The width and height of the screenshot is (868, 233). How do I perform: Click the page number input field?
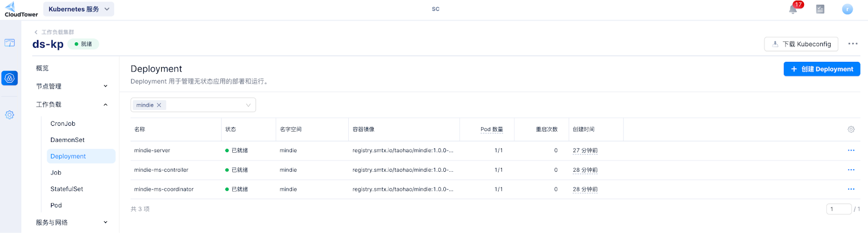pos(839,209)
